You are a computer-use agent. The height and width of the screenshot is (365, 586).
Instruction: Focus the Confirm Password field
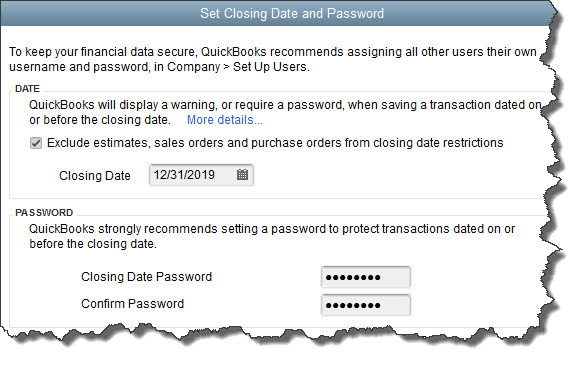click(366, 305)
